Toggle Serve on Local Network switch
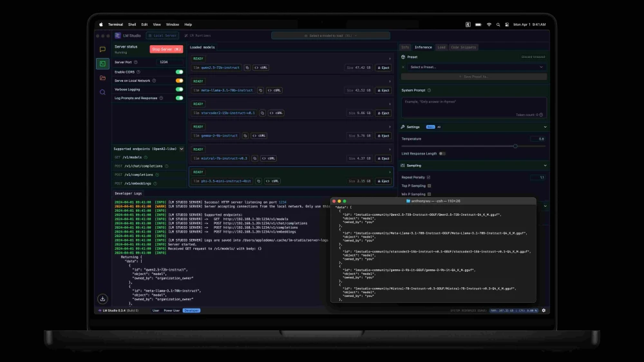This screenshot has width=644, height=362. pos(179,81)
